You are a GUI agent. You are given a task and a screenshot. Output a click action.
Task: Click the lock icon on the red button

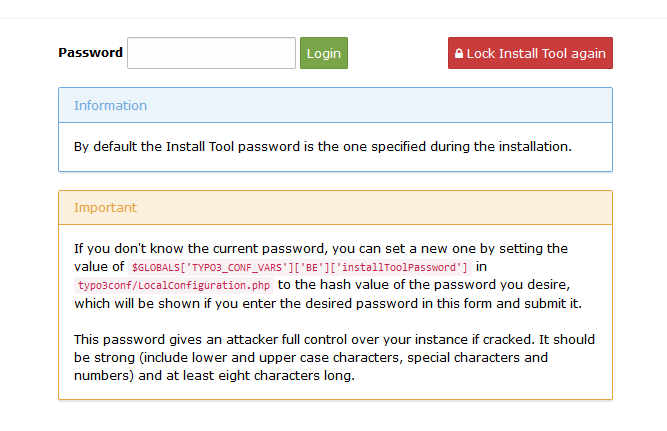pyautogui.click(x=459, y=54)
